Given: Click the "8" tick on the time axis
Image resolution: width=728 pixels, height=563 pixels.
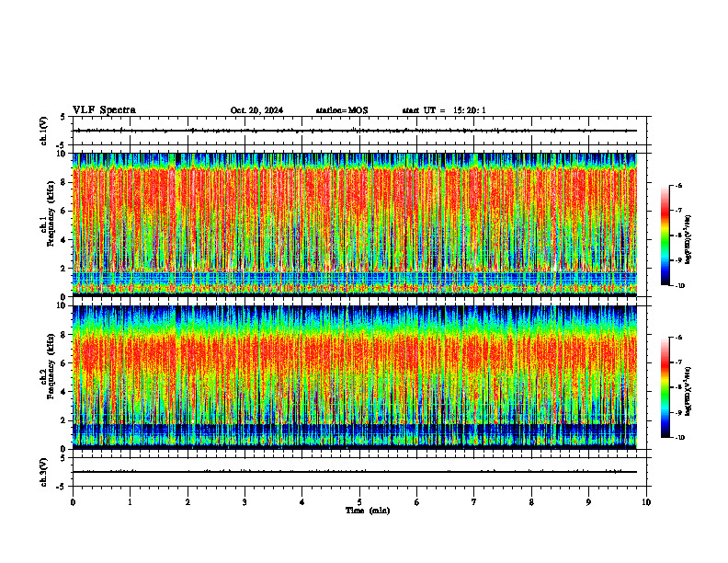Looking at the screenshot, I should (531, 502).
